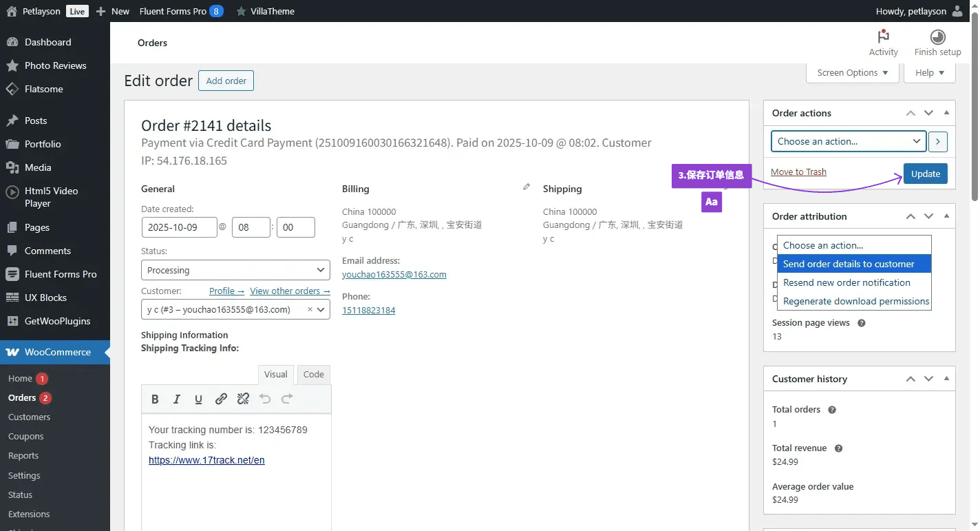This screenshot has height=531, width=980.
Task: Click the Italic formatting icon
Action: pyautogui.click(x=177, y=399)
